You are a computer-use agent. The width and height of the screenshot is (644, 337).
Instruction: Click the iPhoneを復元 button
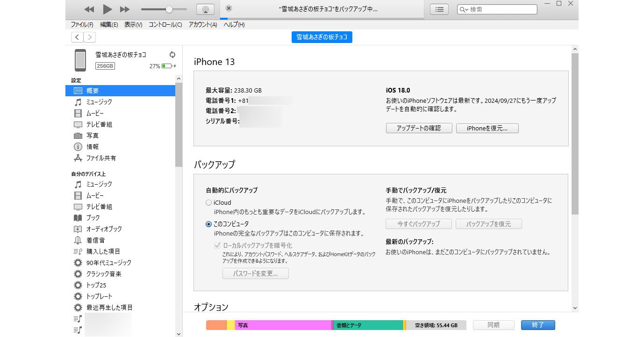487,128
